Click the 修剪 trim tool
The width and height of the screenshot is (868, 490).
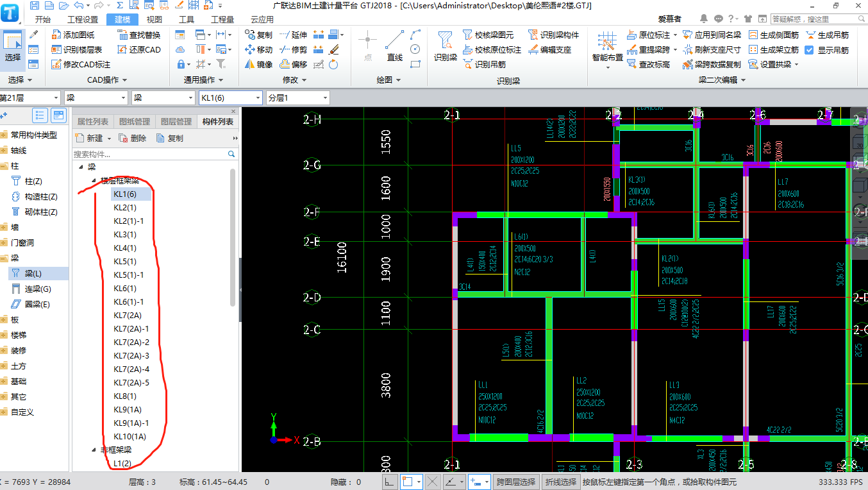294,49
